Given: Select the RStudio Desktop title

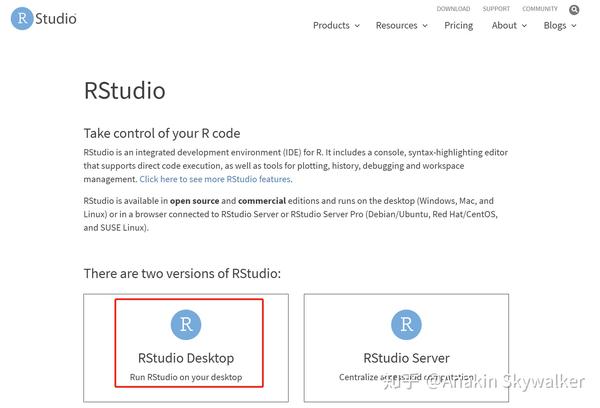Looking at the screenshot, I should tap(186, 358).
